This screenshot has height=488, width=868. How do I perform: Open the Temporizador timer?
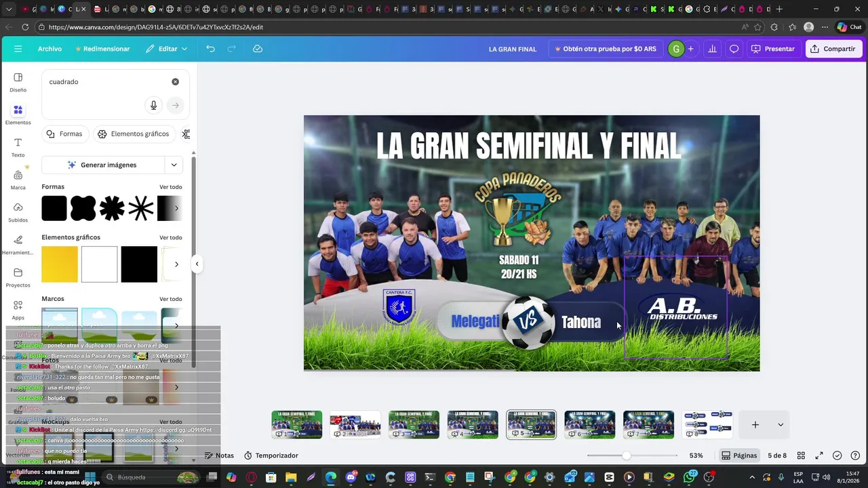(x=271, y=455)
